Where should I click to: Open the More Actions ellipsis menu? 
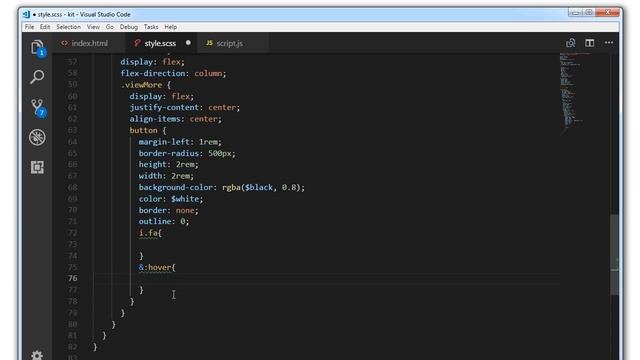pyautogui.click(x=609, y=42)
